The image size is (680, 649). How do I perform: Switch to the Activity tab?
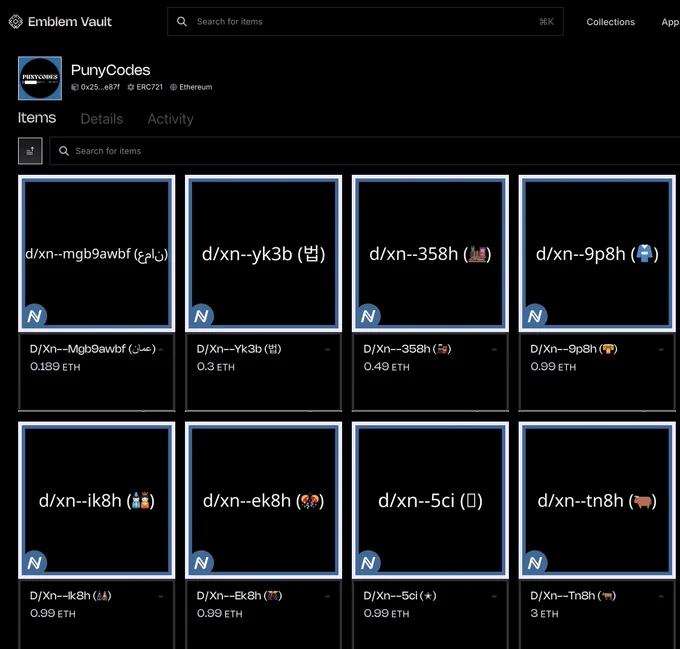tap(170, 119)
